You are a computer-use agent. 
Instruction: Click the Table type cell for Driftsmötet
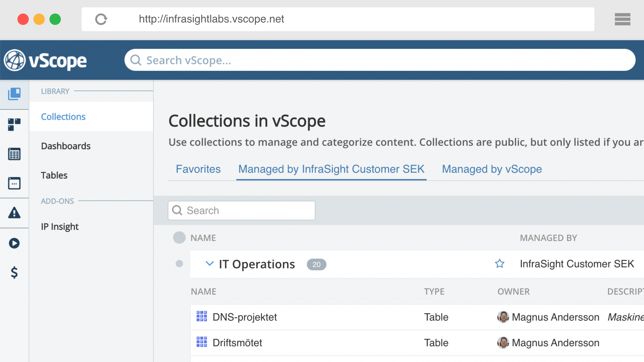click(x=436, y=343)
